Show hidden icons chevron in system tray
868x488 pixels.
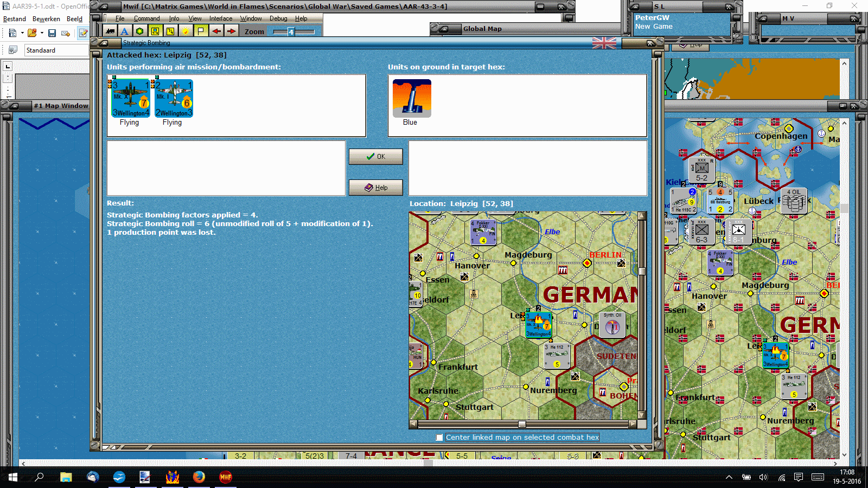coord(729,477)
